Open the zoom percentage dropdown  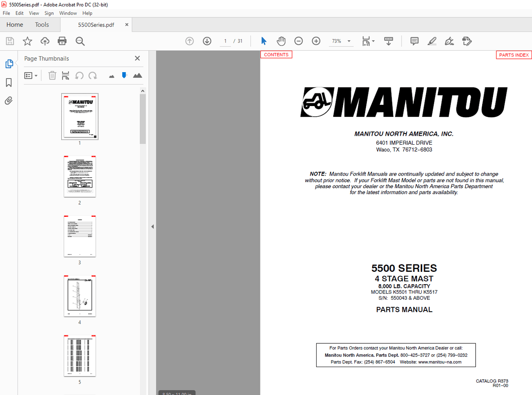[x=348, y=41]
